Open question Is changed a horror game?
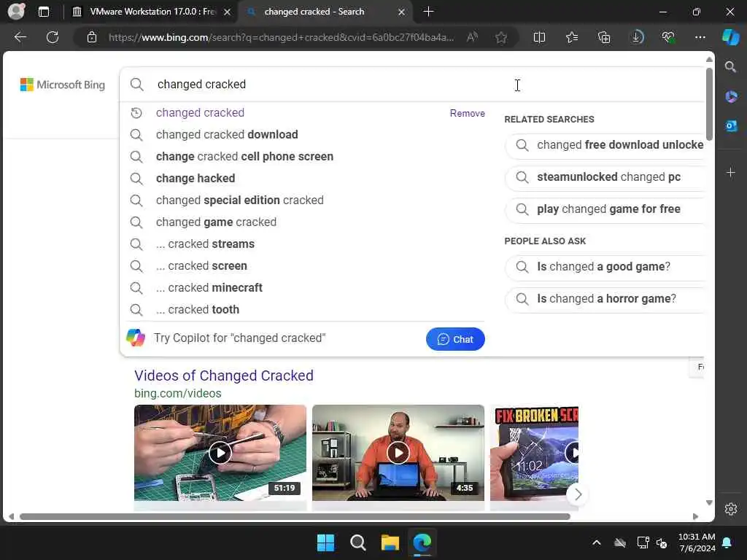The height and width of the screenshot is (560, 747). 605,299
